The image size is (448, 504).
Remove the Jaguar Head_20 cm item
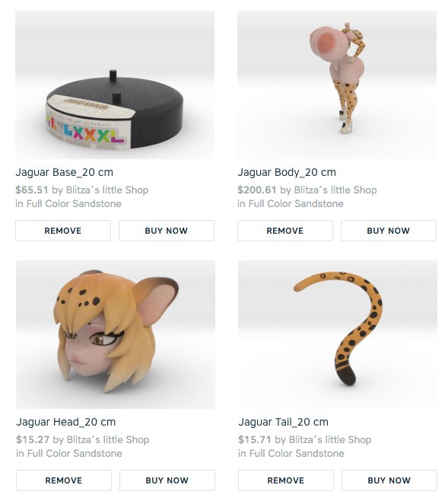(x=64, y=480)
